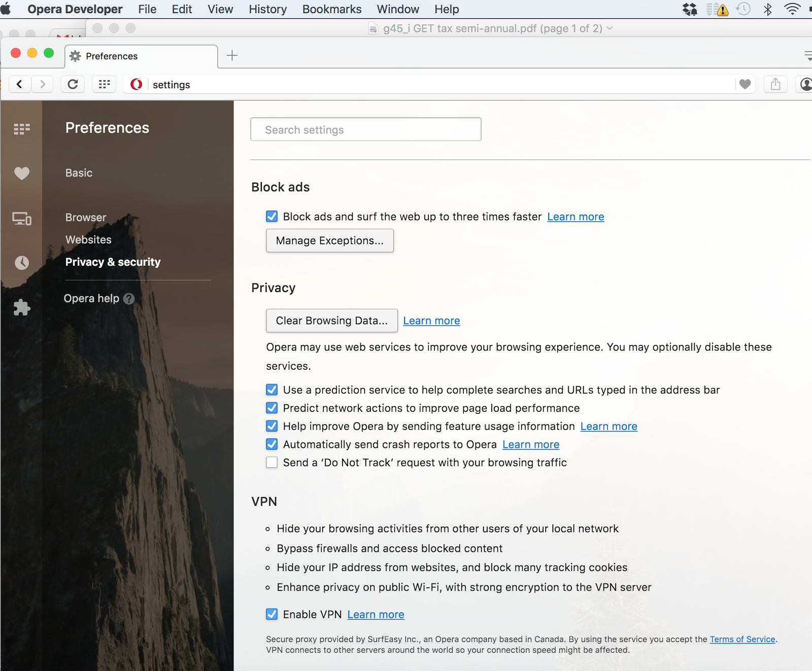
Task: Go to Browser settings section
Action: 86,218
